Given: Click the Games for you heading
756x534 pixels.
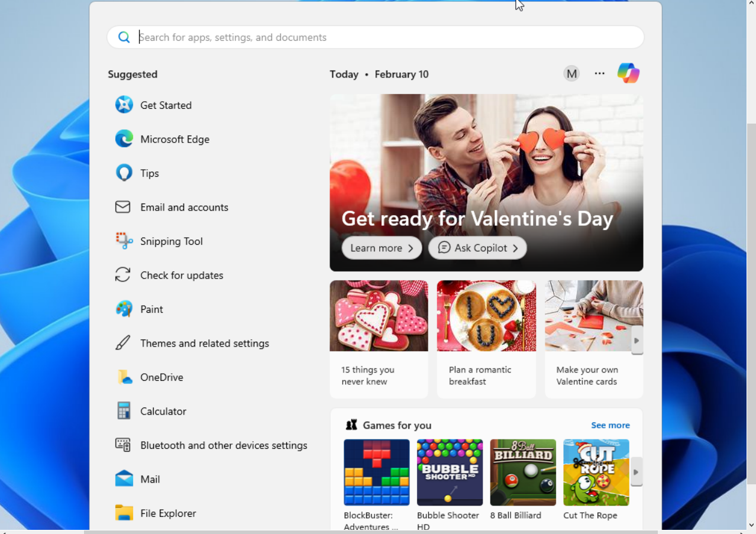Looking at the screenshot, I should click(397, 425).
